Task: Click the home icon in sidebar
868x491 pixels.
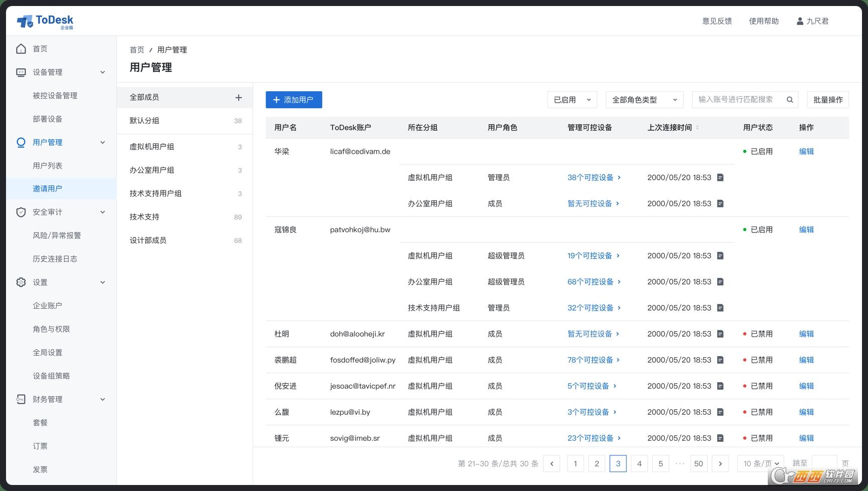Action: 21,49
